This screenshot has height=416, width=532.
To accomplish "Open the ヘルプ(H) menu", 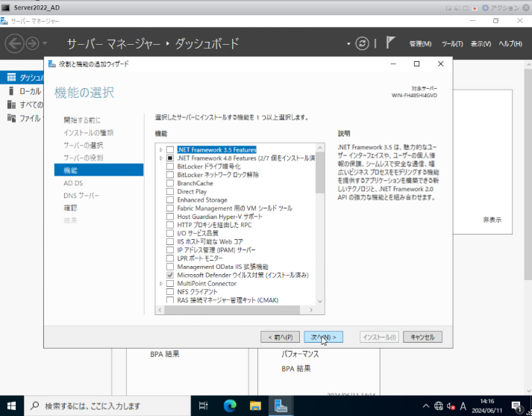I will pos(510,44).
